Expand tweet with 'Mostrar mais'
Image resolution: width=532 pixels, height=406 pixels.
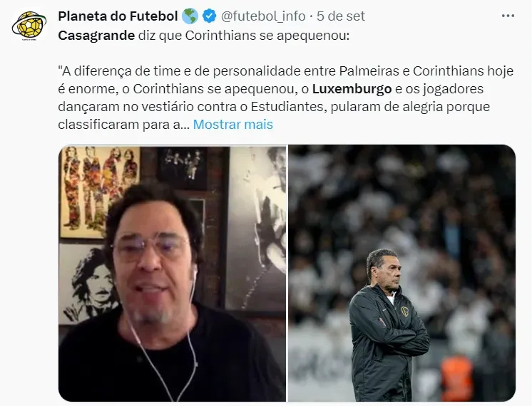(x=232, y=125)
